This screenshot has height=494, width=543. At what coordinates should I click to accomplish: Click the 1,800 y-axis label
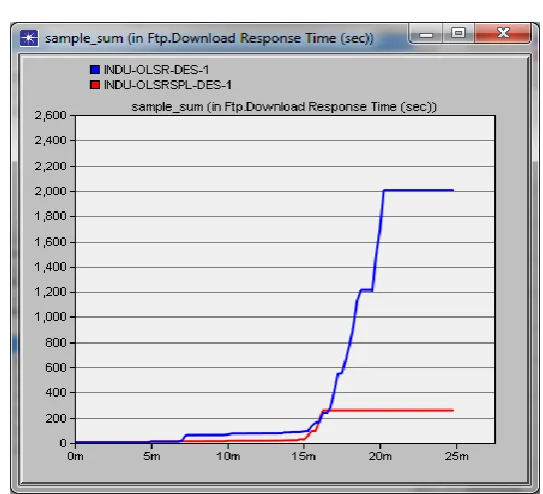(50, 216)
